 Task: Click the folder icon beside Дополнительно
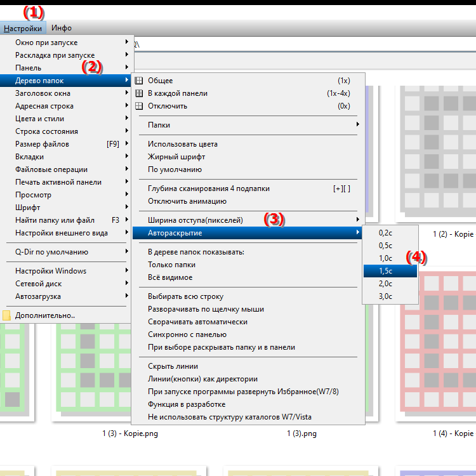pos(7,315)
